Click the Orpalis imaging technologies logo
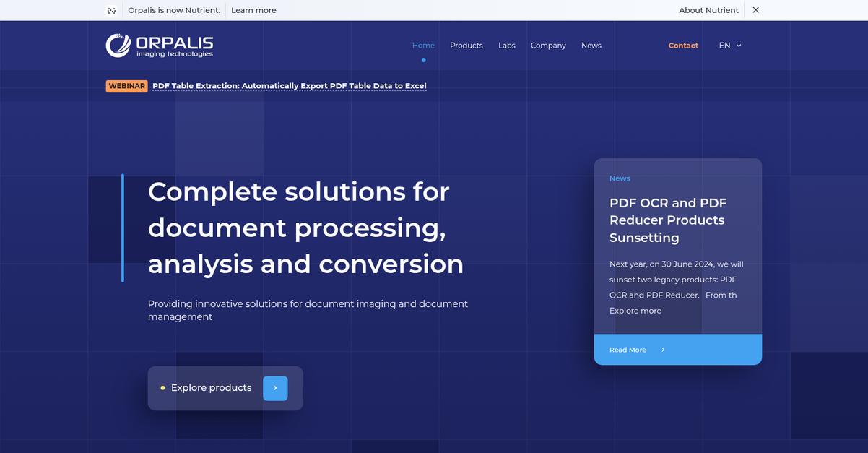This screenshot has height=453, width=868. click(x=160, y=45)
